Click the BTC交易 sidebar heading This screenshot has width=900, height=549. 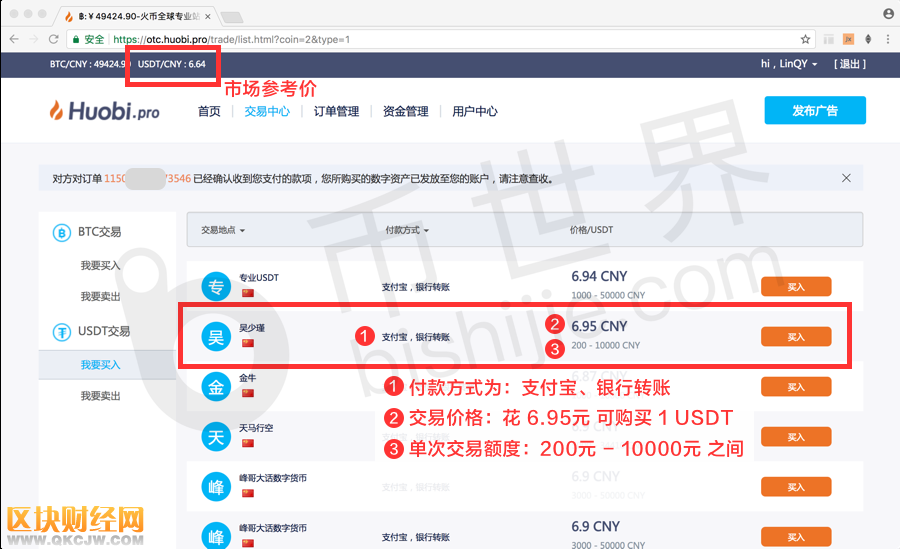pos(99,231)
